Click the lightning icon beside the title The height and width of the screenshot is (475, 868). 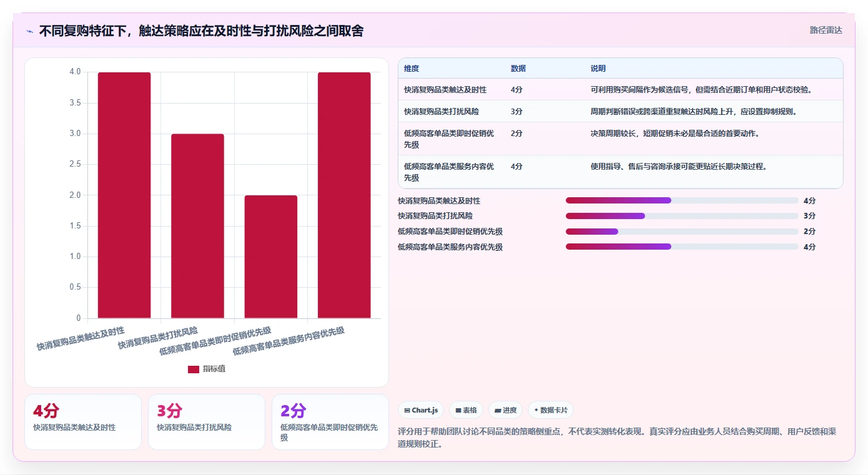(x=29, y=31)
